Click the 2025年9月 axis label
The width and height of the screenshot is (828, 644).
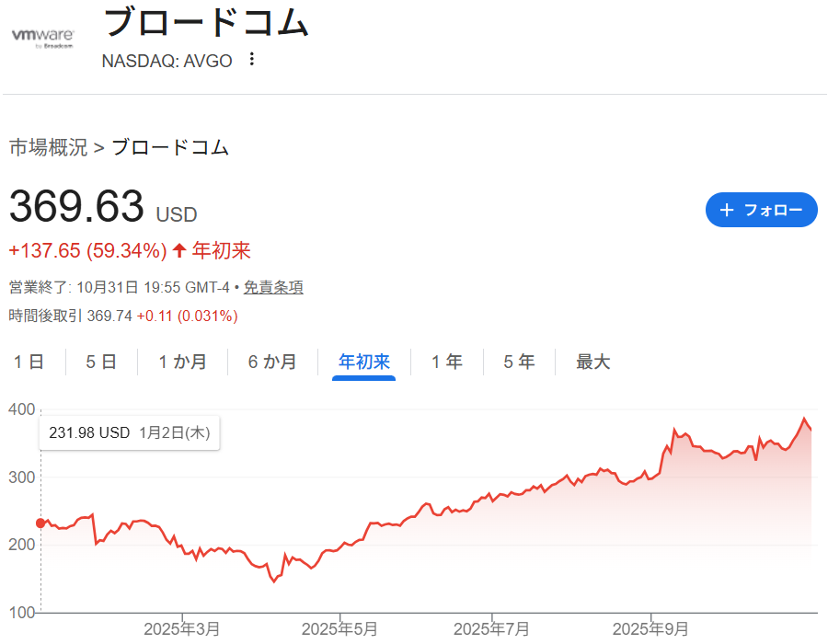[x=650, y=628]
